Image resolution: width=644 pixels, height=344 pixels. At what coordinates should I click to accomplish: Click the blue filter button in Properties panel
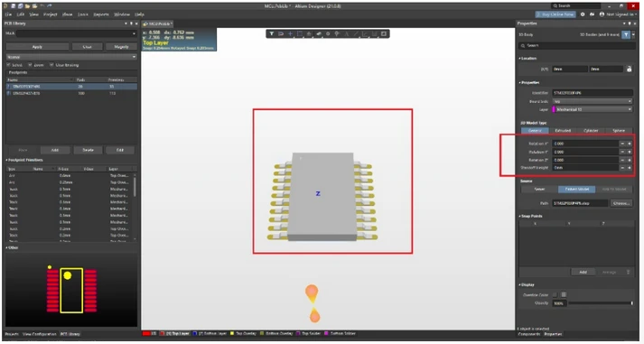click(626, 35)
